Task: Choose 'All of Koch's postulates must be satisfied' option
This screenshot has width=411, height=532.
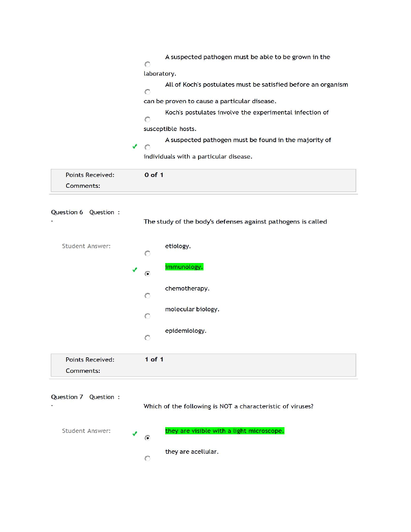Action: (147, 92)
